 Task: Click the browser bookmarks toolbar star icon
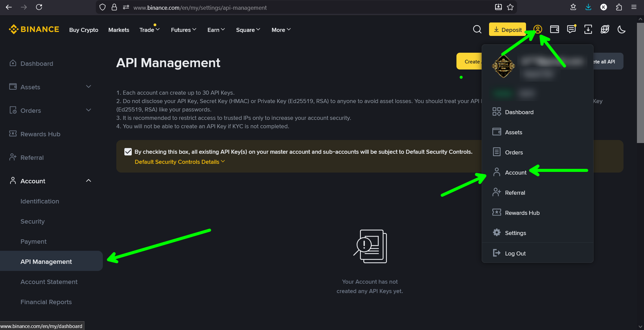tap(573, 7)
